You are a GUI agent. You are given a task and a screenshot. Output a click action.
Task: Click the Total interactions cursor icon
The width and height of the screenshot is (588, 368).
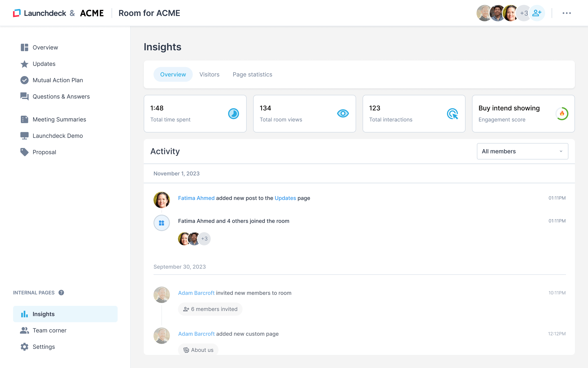pos(453,114)
